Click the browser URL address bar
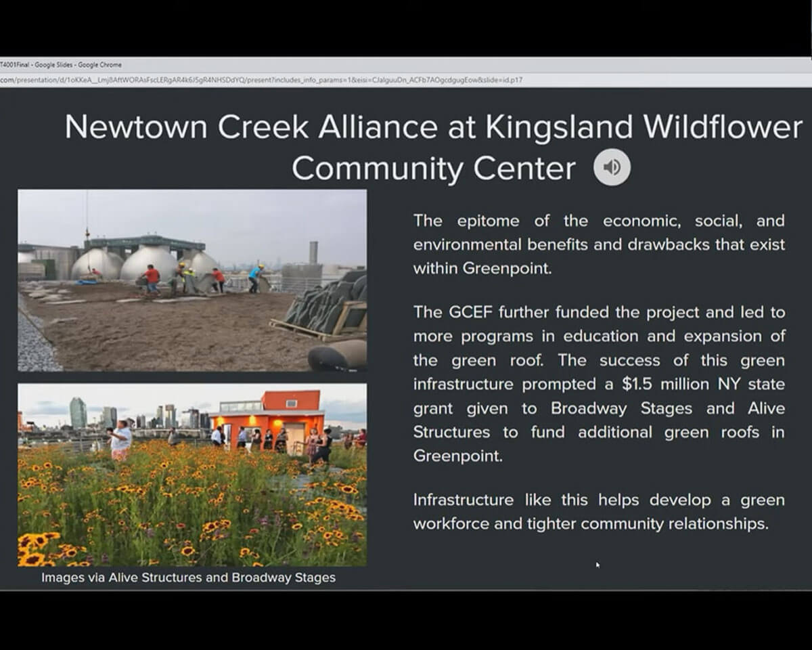This screenshot has width=812, height=650. pyautogui.click(x=271, y=80)
